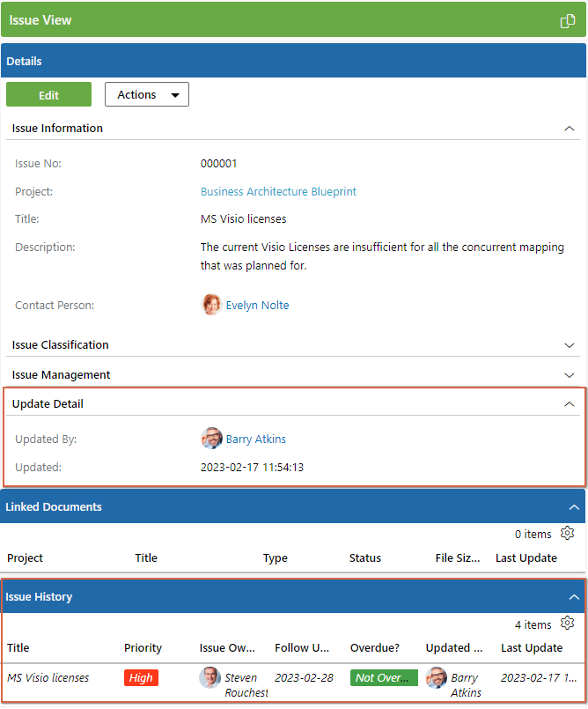Open Barry Atkins profile link
The width and height of the screenshot is (588, 709).
(x=256, y=439)
